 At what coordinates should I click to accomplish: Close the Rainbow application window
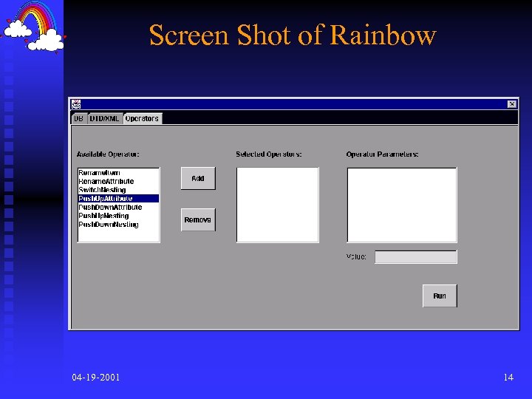512,104
